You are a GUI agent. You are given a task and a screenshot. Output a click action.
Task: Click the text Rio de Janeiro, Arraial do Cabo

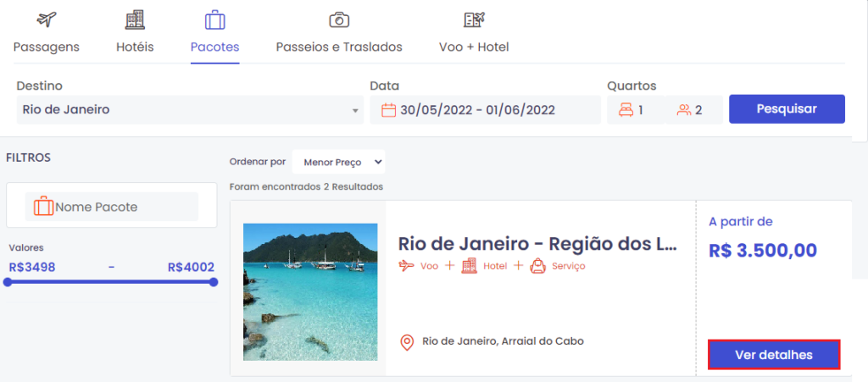click(503, 341)
